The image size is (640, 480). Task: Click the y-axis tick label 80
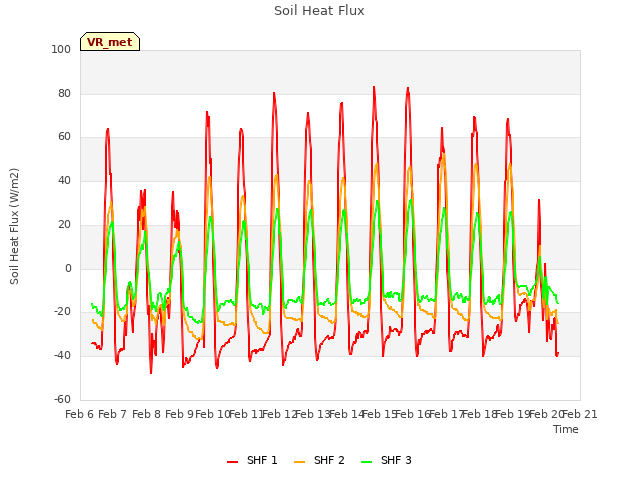(x=64, y=93)
